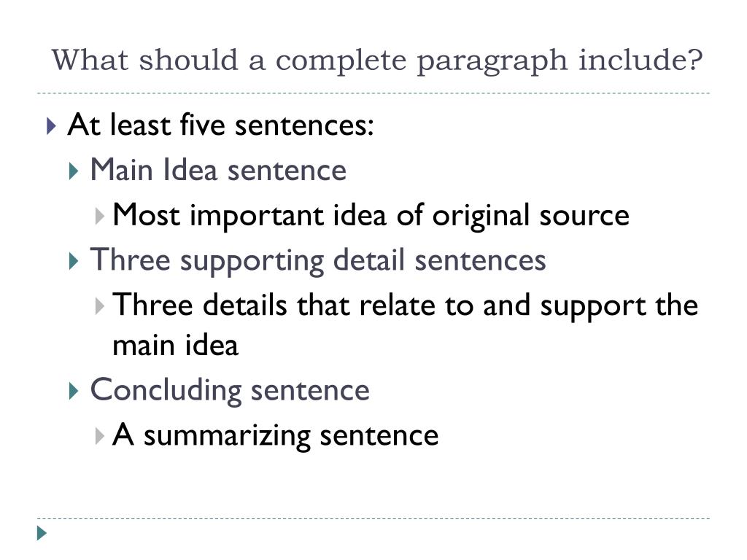Viewport: 747px width, 560px height.
Task: Click the 'Main Idea sentence' line
Action: pyautogui.click(x=218, y=170)
